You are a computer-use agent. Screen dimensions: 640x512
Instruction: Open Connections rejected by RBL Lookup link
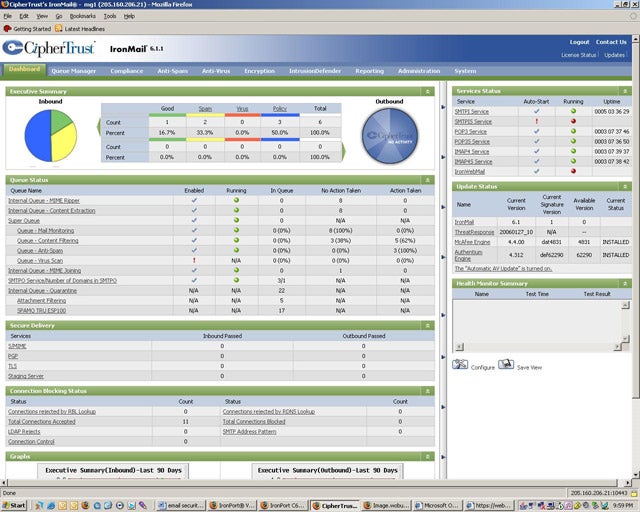click(x=52, y=412)
